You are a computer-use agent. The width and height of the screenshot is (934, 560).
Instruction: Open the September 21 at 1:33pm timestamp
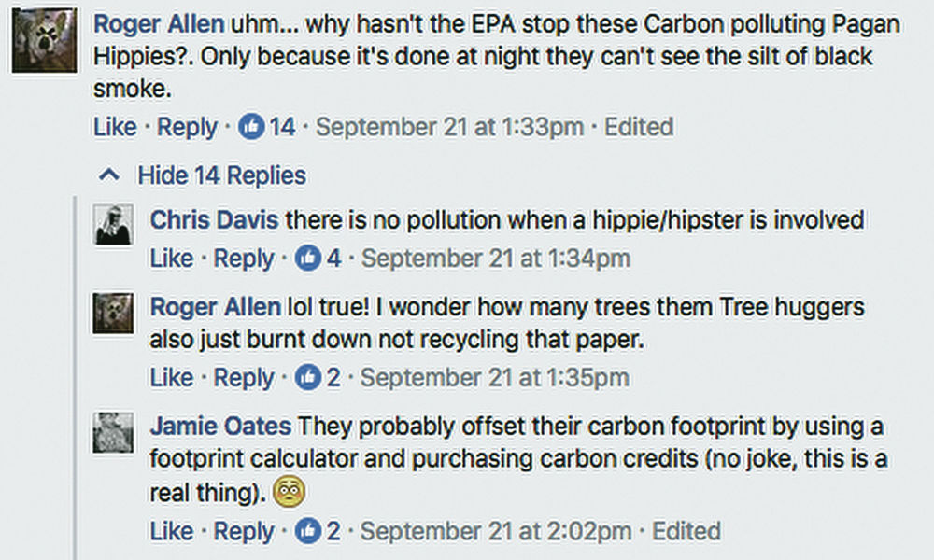450,127
